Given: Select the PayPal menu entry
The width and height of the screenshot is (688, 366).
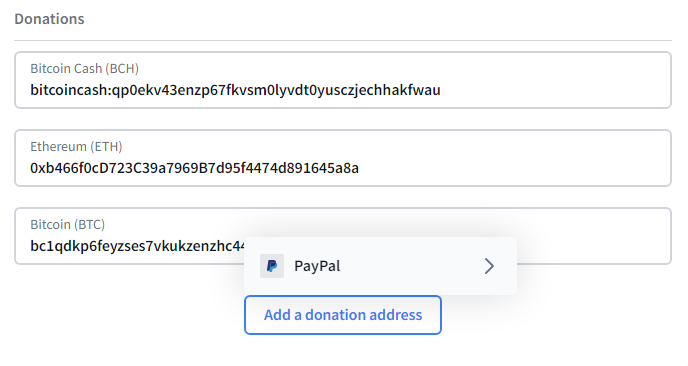Looking at the screenshot, I should [380, 266].
